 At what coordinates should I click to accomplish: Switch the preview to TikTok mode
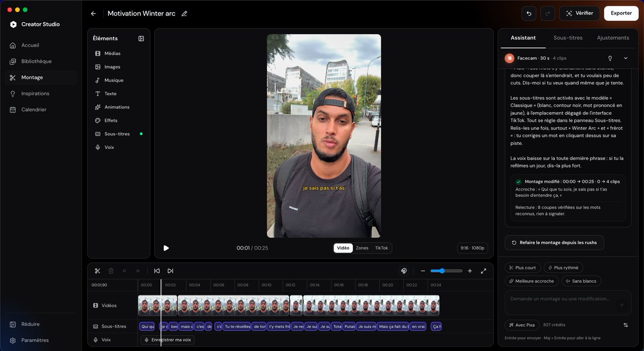pyautogui.click(x=381, y=248)
